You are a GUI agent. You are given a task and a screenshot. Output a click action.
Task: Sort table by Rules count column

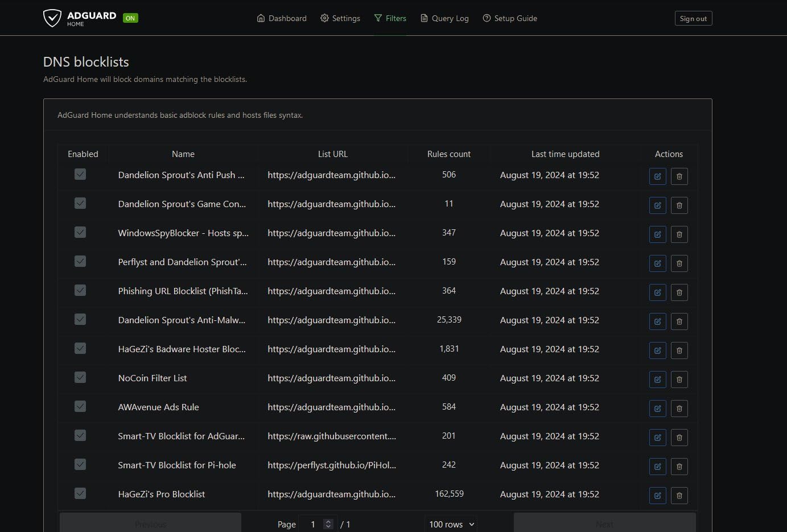pyautogui.click(x=449, y=154)
